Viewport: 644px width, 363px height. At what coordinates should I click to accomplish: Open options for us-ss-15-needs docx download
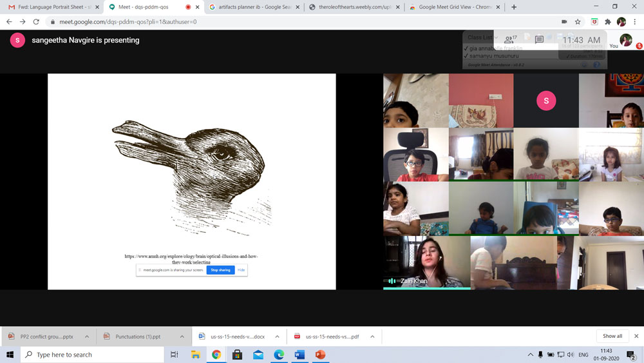click(x=277, y=337)
